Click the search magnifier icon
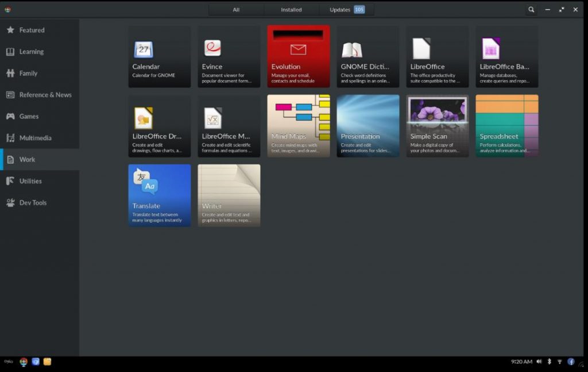The image size is (588, 372). click(531, 10)
